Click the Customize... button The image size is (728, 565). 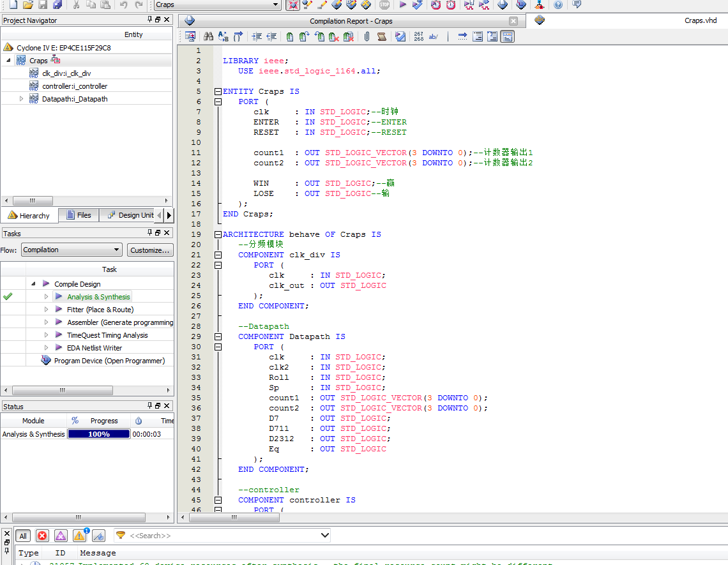pyautogui.click(x=150, y=250)
